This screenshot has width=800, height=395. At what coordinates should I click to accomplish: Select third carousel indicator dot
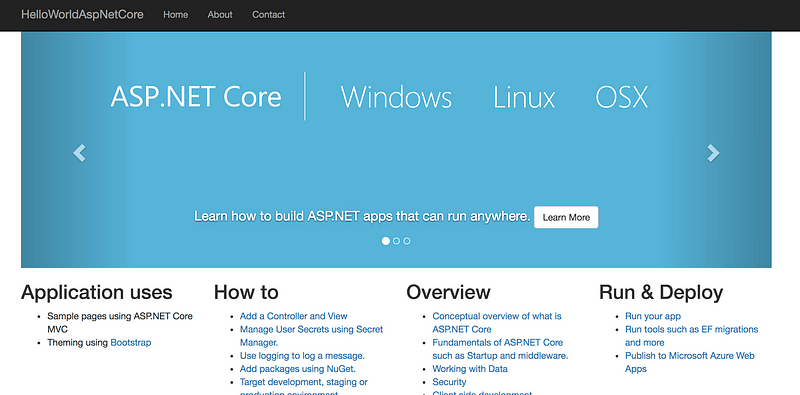(407, 241)
